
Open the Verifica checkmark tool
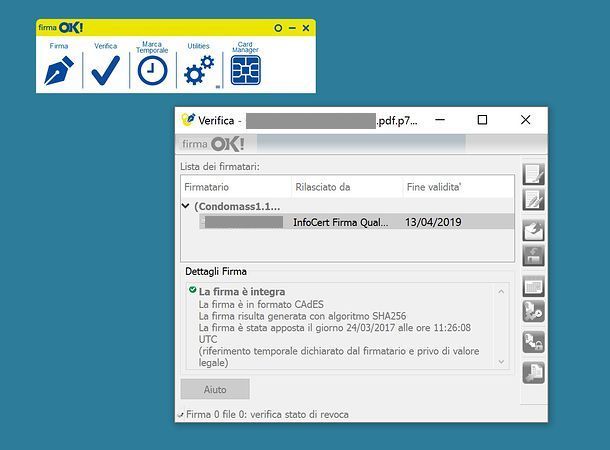coord(105,70)
